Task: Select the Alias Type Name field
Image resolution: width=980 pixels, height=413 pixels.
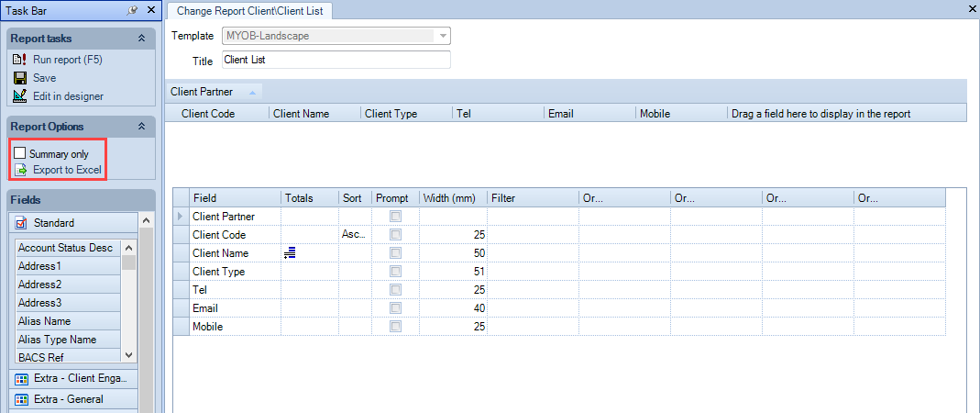Action: click(68, 340)
